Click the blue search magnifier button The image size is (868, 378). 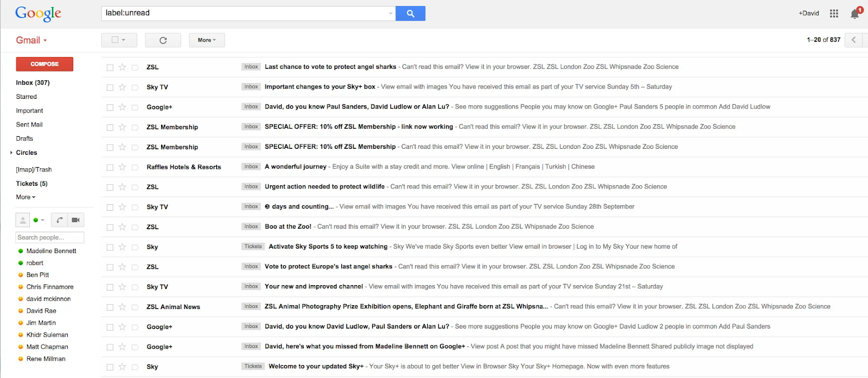410,14
